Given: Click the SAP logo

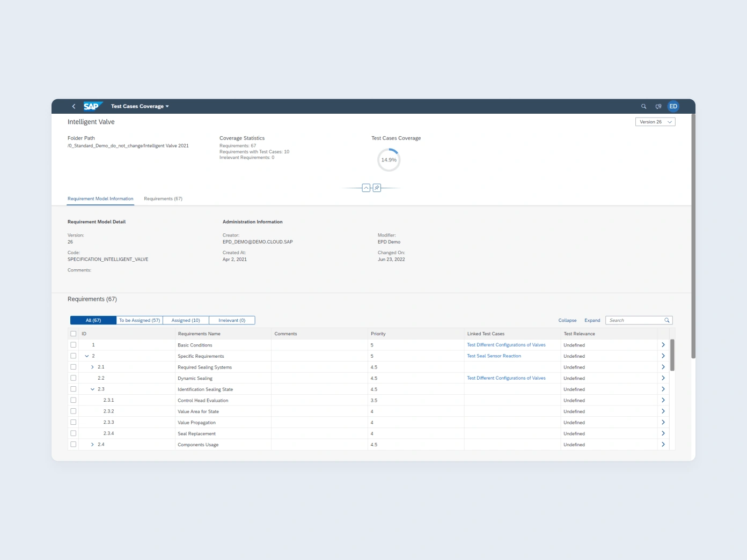Looking at the screenshot, I should pos(92,106).
